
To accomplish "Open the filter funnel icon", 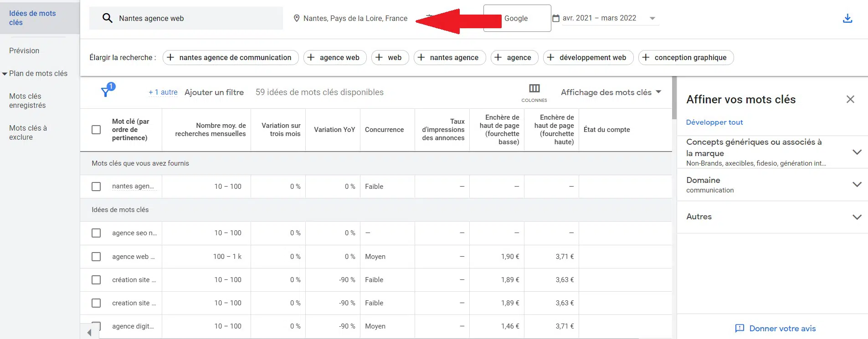I will click(x=105, y=92).
